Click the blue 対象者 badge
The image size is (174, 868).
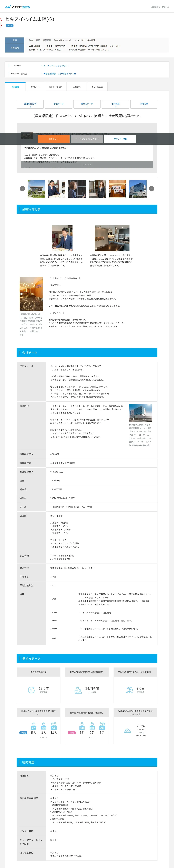click(23, 733)
